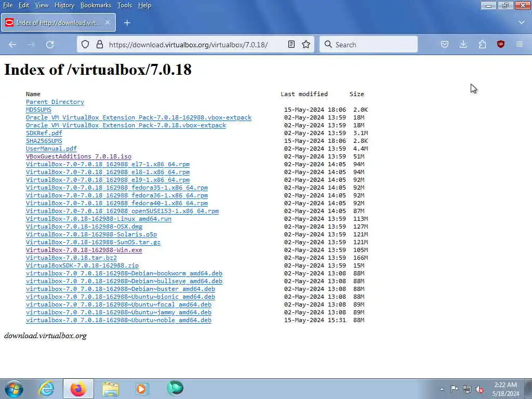
Task: Reload the page with the refresh icon
Action: pos(50,45)
